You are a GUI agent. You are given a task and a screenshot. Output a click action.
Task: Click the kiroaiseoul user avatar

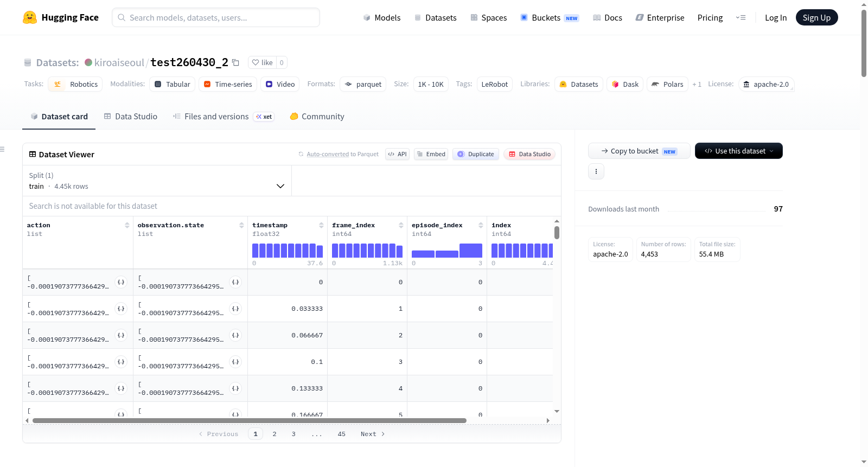(88, 62)
